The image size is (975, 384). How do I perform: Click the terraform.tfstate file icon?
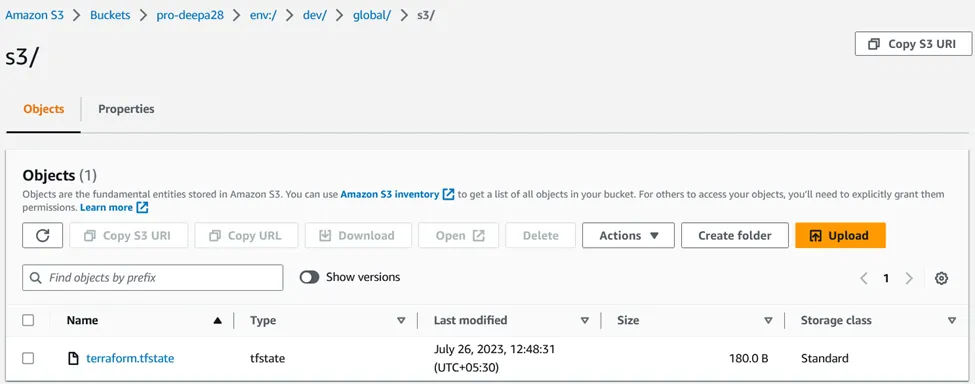click(x=73, y=359)
